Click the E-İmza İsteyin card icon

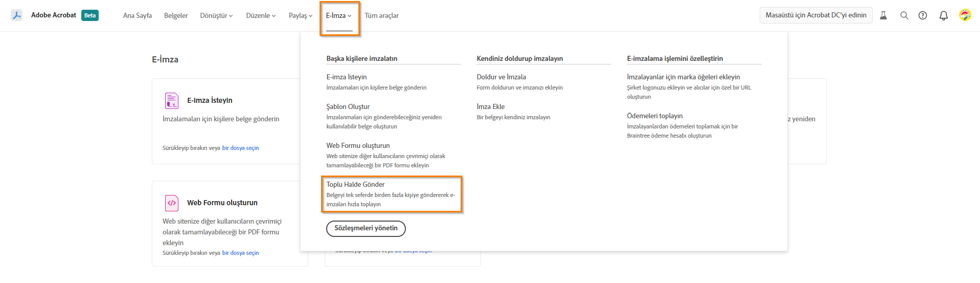tap(172, 101)
